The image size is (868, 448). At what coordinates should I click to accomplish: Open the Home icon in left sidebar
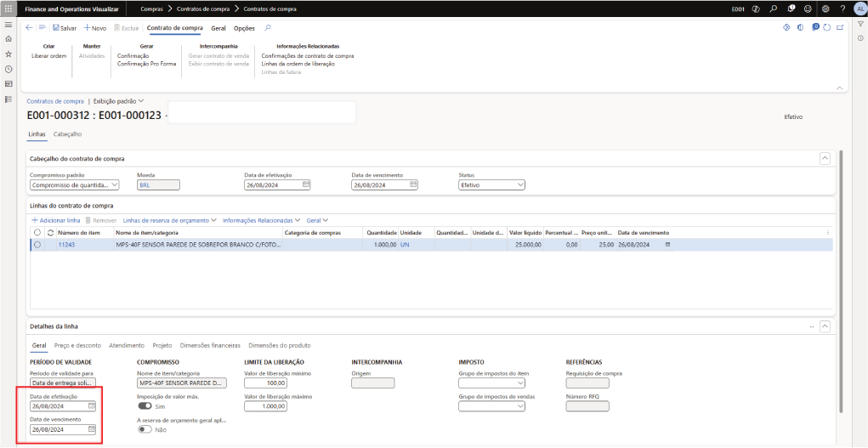pos(9,39)
